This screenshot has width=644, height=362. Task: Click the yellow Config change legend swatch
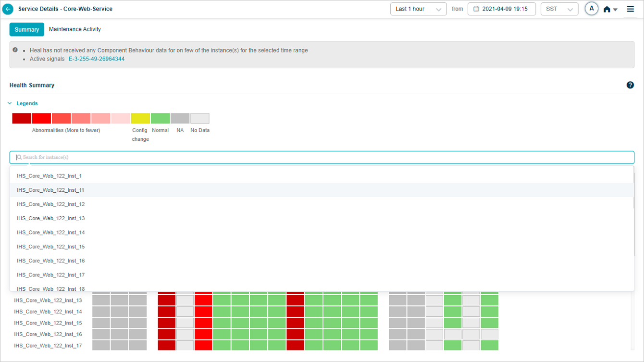pos(140,118)
